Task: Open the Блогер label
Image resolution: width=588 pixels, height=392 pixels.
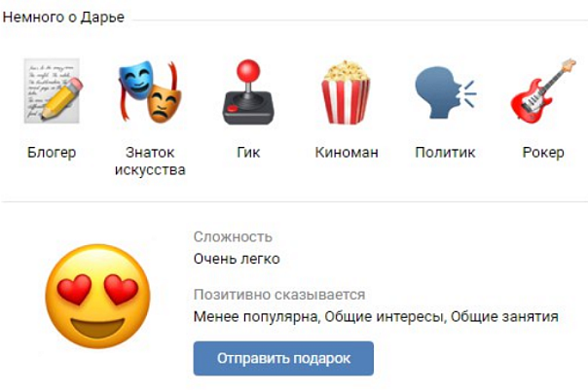Action: [x=52, y=153]
